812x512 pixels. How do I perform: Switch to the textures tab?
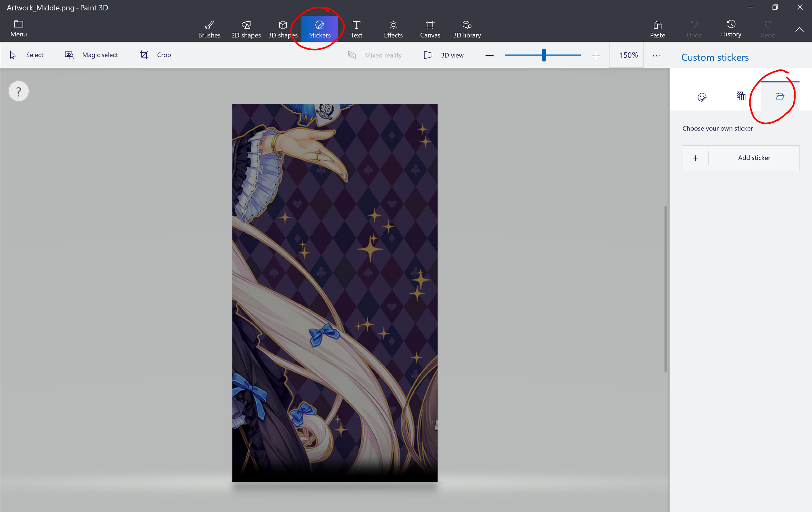(740, 96)
